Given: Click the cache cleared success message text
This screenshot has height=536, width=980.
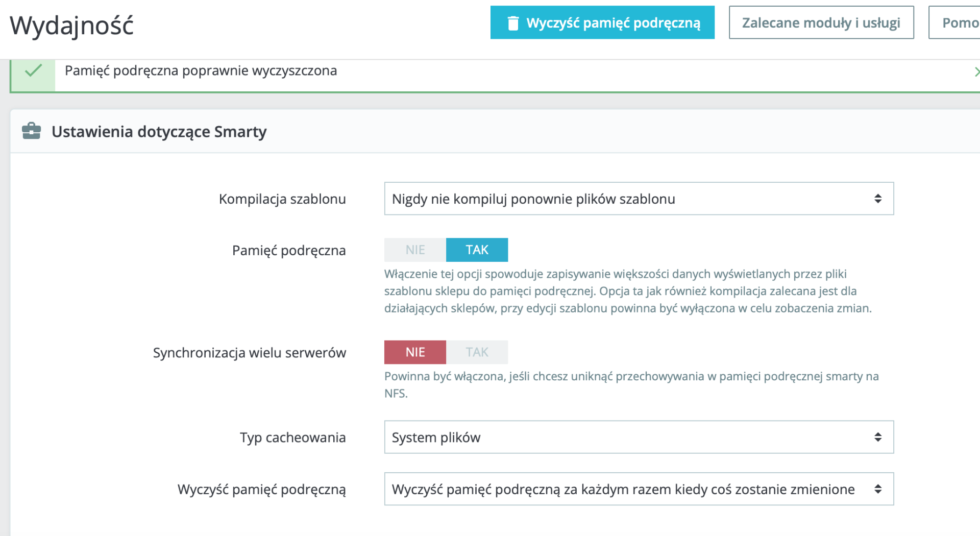Looking at the screenshot, I should coord(201,70).
